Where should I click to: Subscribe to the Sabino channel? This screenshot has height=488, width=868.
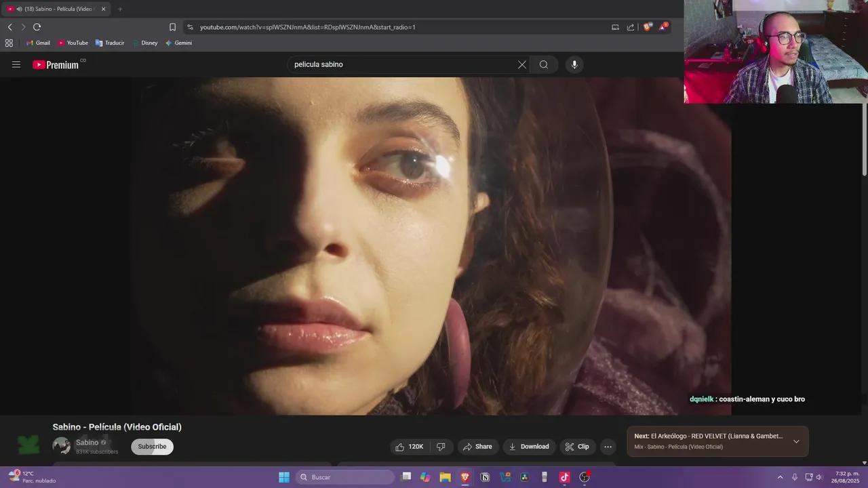[x=152, y=447]
